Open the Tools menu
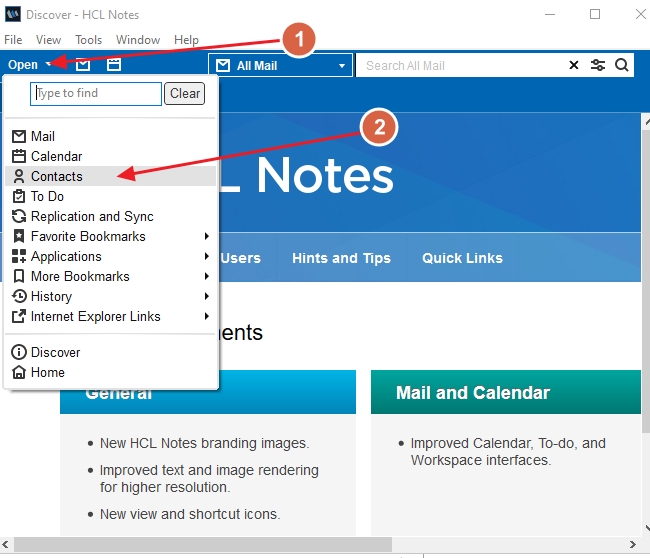This screenshot has width=650, height=558. pos(88,40)
